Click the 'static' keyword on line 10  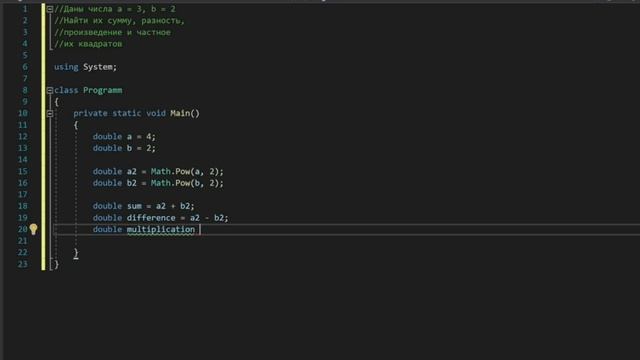[127, 113]
